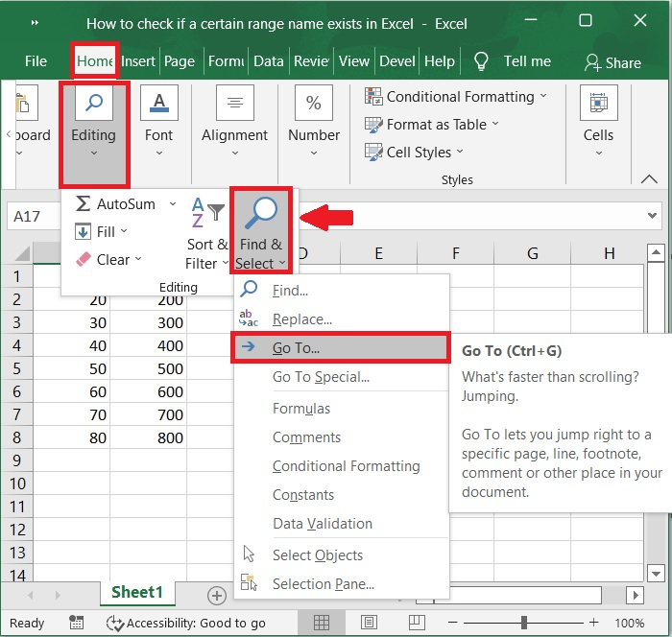This screenshot has width=672, height=637.
Task: Click the zoom slider handle
Action: pos(524,623)
